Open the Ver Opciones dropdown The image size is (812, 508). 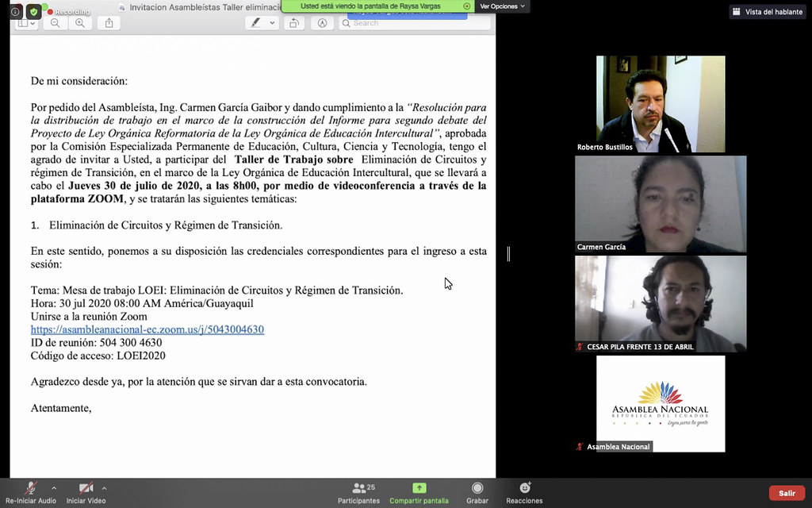[503, 6]
